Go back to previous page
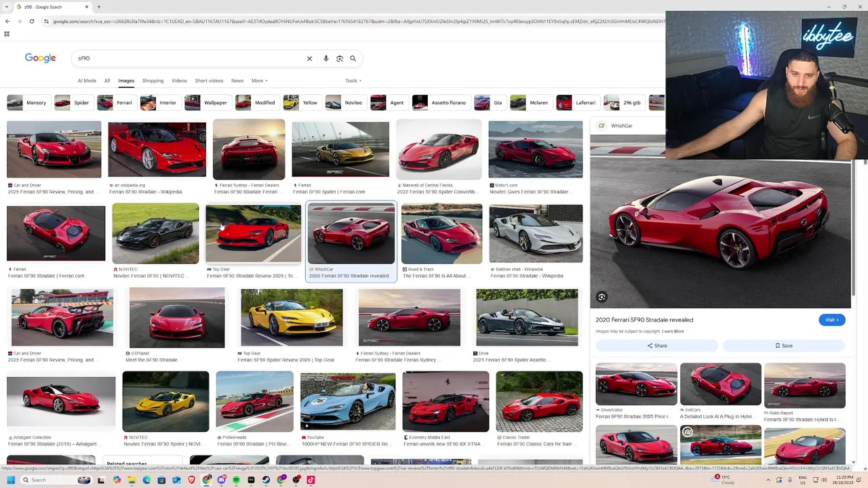This screenshot has height=488, width=868. 7,21
